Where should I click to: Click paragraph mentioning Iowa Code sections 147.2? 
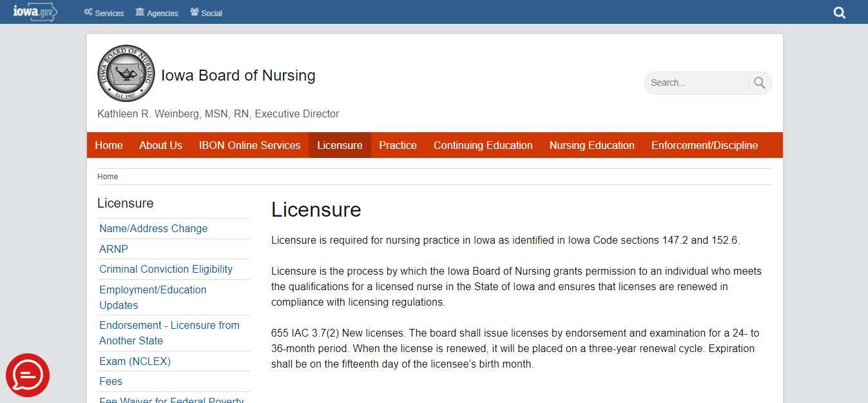505,240
